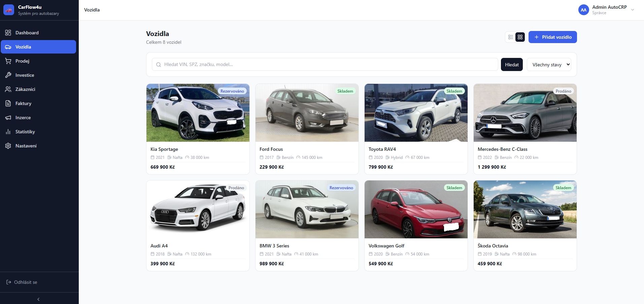This screenshot has width=644, height=304.
Task: Click Prodáno badge on Mercedes-Benz C-Class
Action: pos(564,91)
